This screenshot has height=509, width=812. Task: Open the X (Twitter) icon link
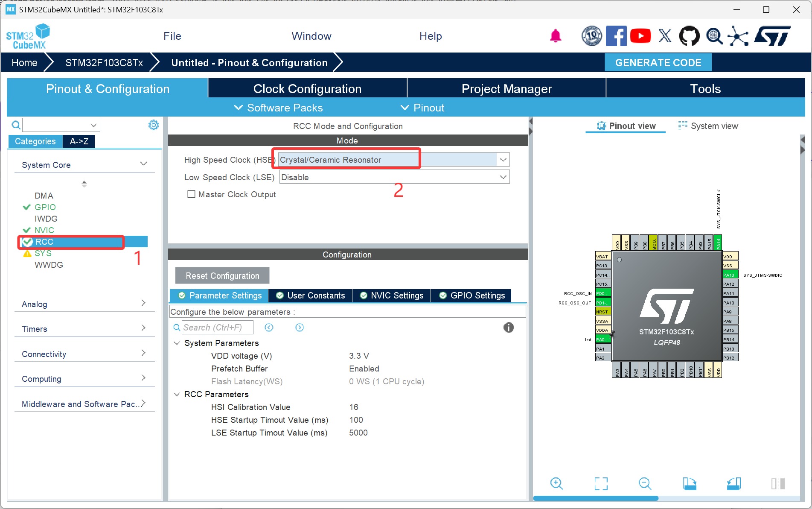(x=665, y=36)
